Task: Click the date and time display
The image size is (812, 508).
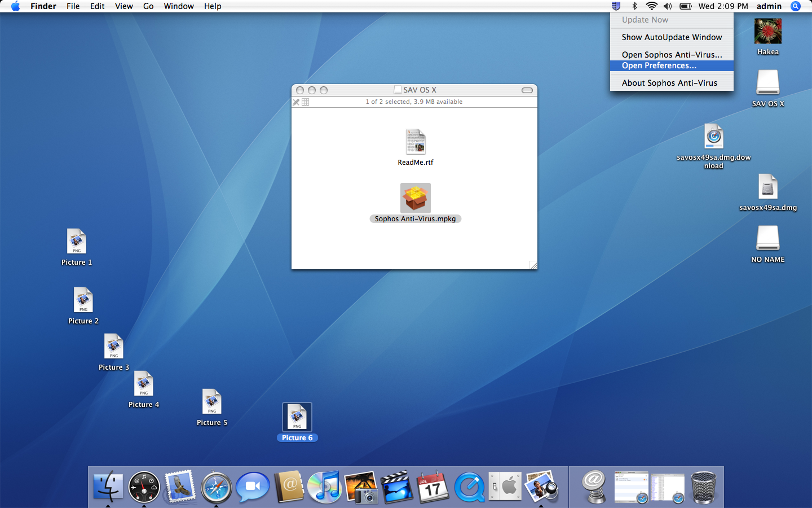Action: pyautogui.click(x=723, y=6)
